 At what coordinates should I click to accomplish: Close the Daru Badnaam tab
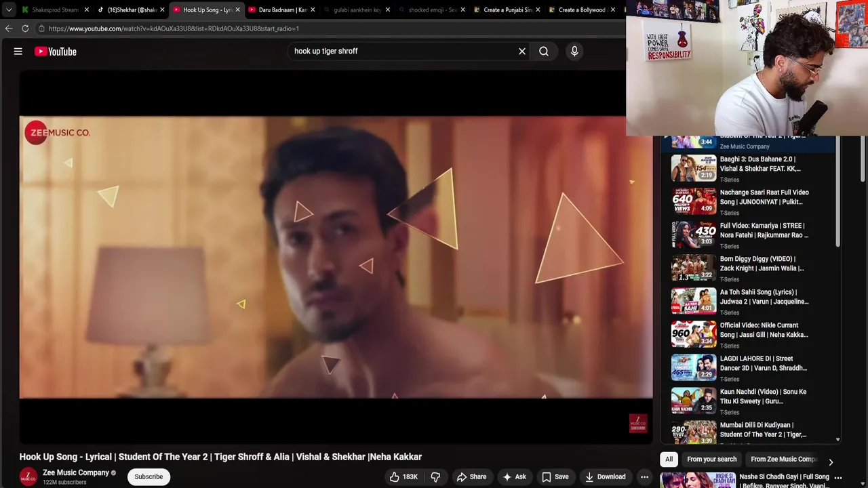(x=313, y=10)
